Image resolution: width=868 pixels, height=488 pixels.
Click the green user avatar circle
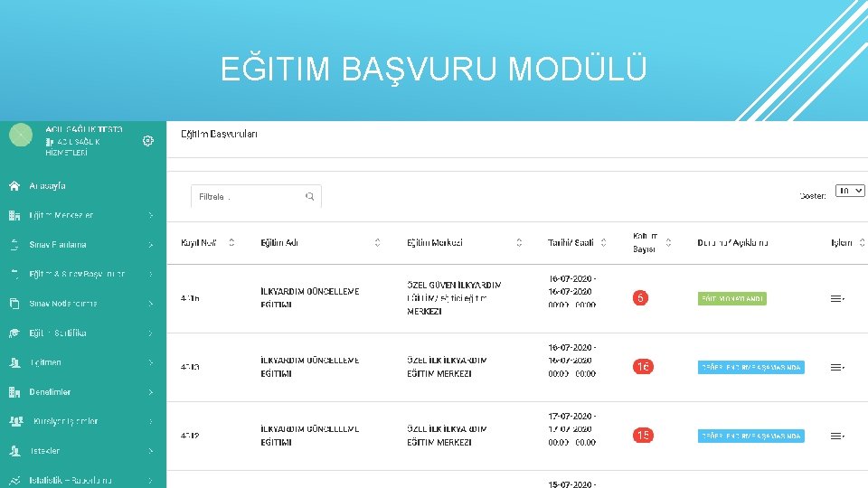[21, 135]
